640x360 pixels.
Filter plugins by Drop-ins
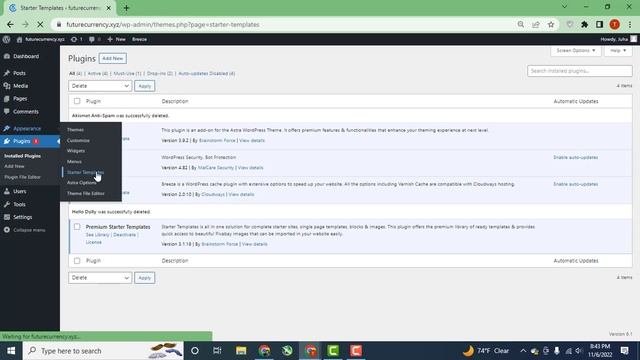point(160,73)
